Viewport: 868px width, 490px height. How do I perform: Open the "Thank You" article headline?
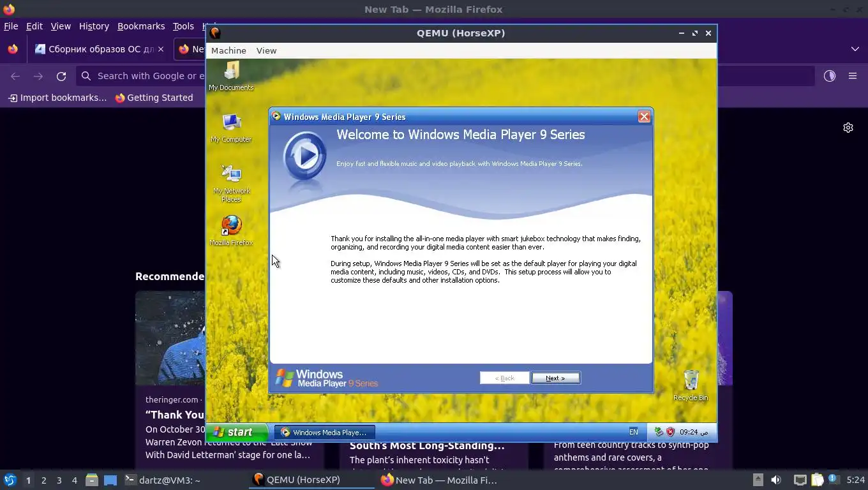coord(175,415)
